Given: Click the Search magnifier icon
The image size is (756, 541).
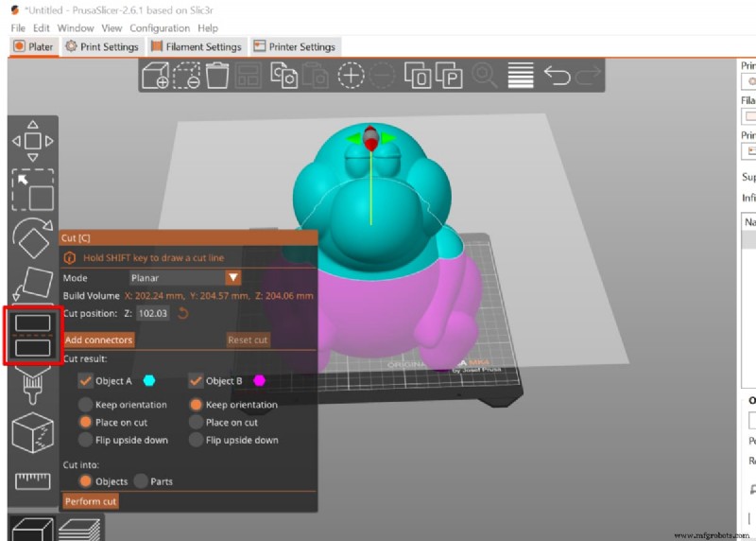Looking at the screenshot, I should click(x=484, y=76).
